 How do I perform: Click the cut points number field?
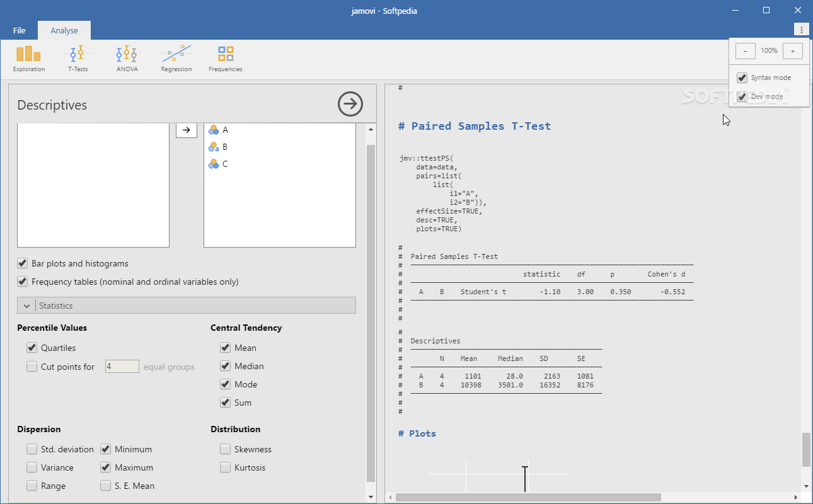(122, 367)
